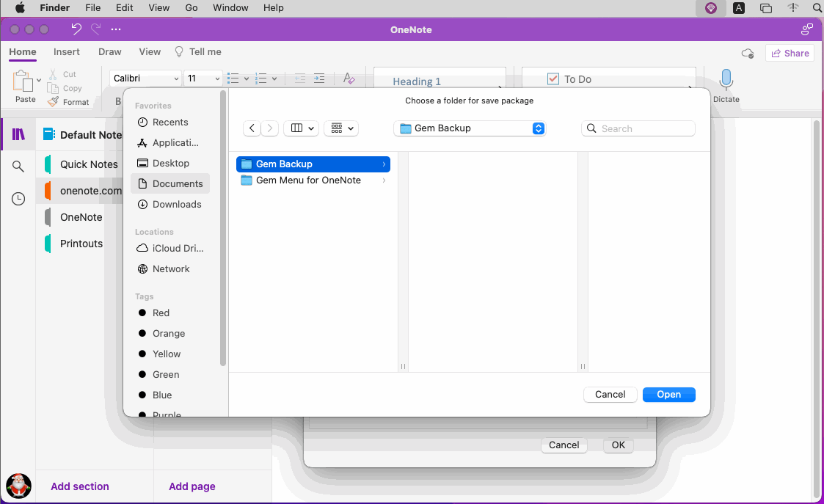Image resolution: width=824 pixels, height=504 pixels.
Task: Click Add page link
Action: point(192,486)
